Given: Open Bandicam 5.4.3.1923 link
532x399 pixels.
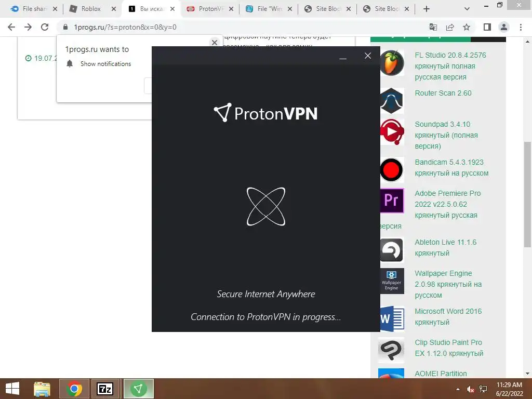Looking at the screenshot, I should pyautogui.click(x=451, y=168).
